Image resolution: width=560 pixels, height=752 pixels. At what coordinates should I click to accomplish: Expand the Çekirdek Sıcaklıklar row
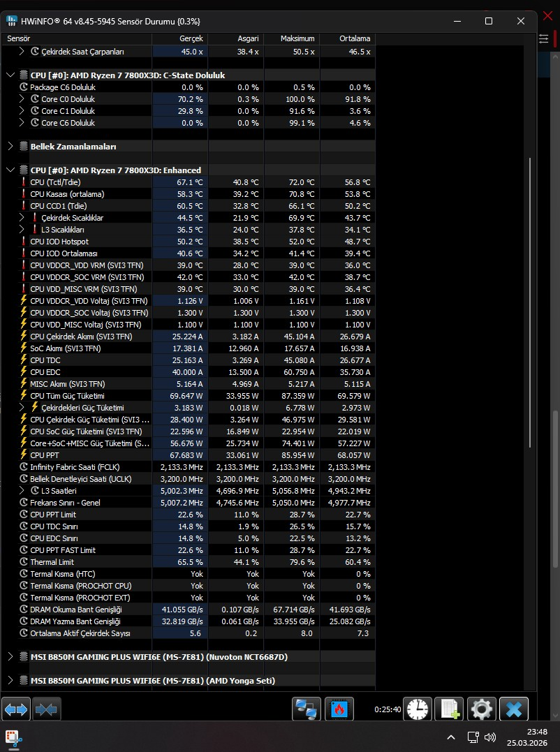coord(22,217)
